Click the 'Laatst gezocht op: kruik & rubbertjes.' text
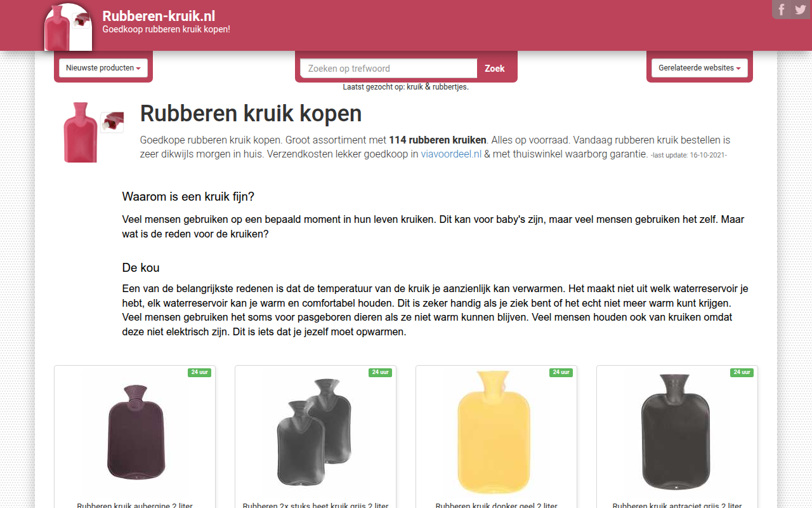 (x=406, y=87)
